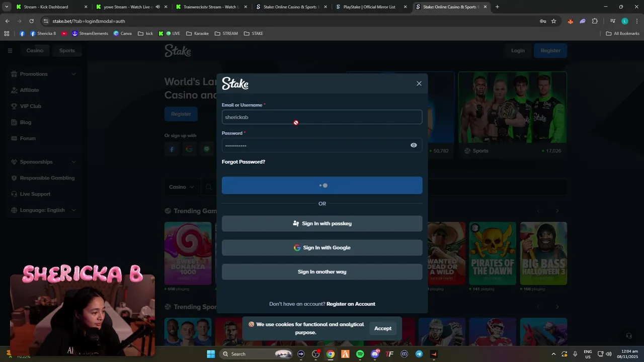644x362 pixels.
Task: Click the stake.bet address bar
Action: (x=292, y=21)
